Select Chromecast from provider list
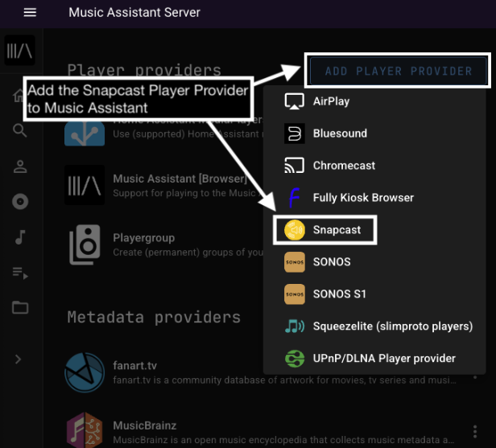 [374, 166]
